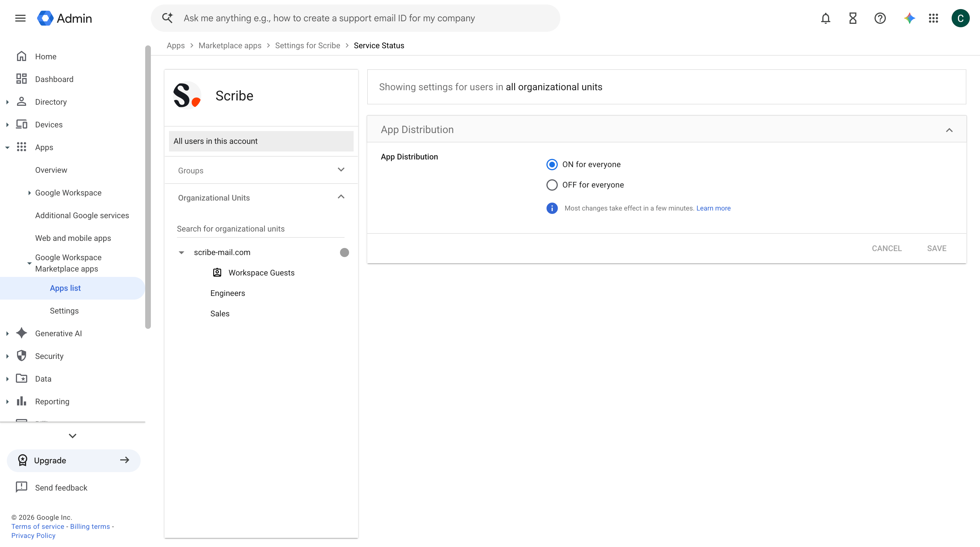Select OFF for everyone
This screenshot has width=980, height=547.
click(x=552, y=185)
